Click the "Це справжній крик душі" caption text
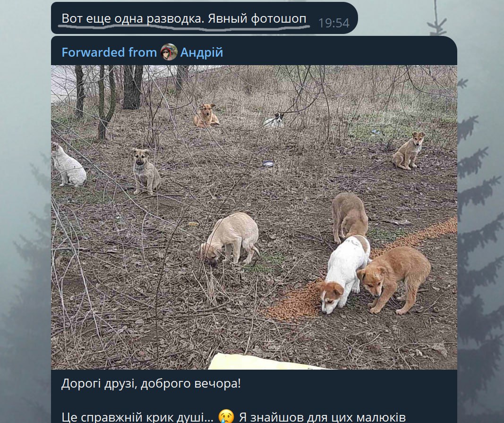 coord(137,417)
